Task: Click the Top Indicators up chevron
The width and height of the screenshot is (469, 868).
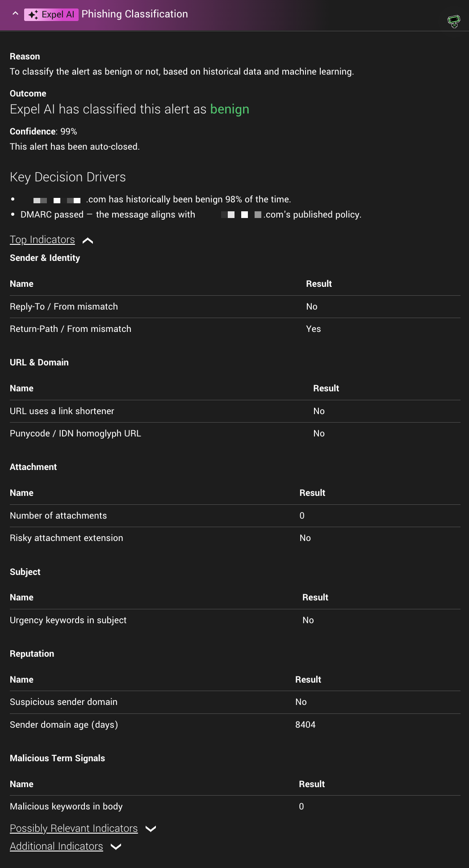Action: click(88, 241)
